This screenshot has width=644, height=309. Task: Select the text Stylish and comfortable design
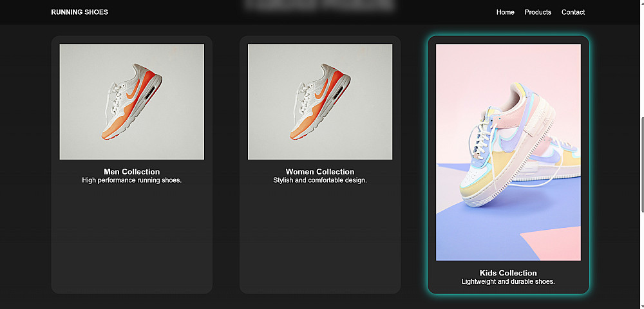point(320,180)
